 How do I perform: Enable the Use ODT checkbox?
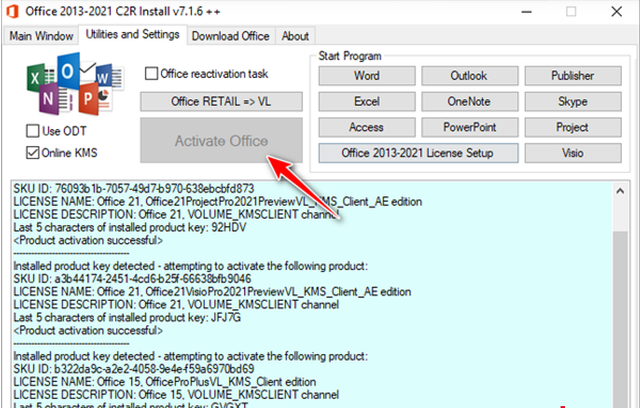pos(34,132)
